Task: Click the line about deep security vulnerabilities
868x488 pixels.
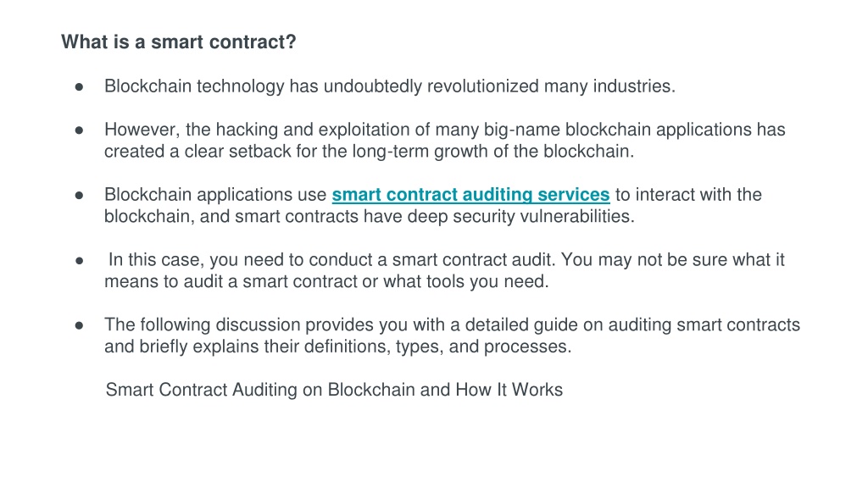Action: (x=370, y=216)
